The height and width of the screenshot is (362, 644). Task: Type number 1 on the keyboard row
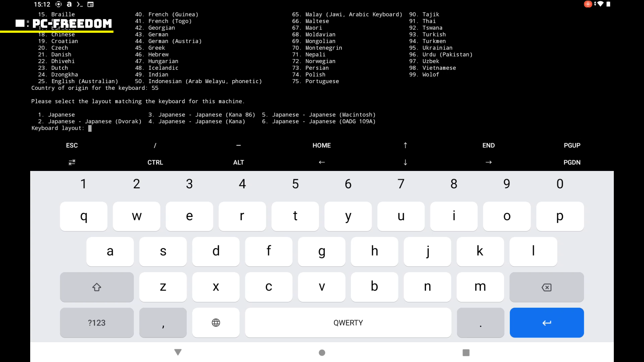tap(84, 184)
